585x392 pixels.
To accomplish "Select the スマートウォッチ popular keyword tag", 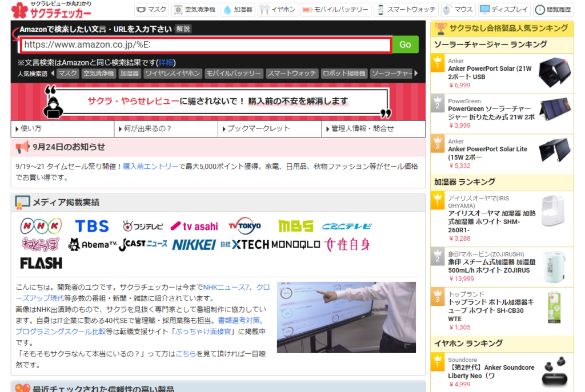I will (292, 74).
